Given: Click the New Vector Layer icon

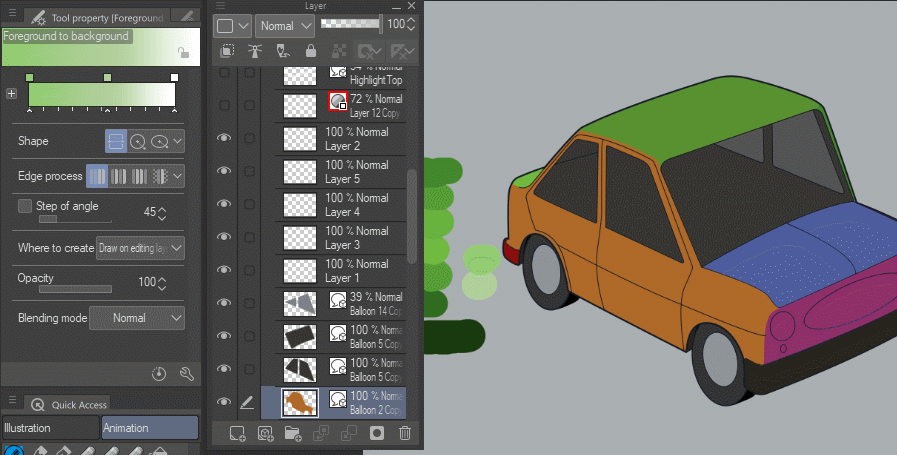Looking at the screenshot, I should click(265, 433).
